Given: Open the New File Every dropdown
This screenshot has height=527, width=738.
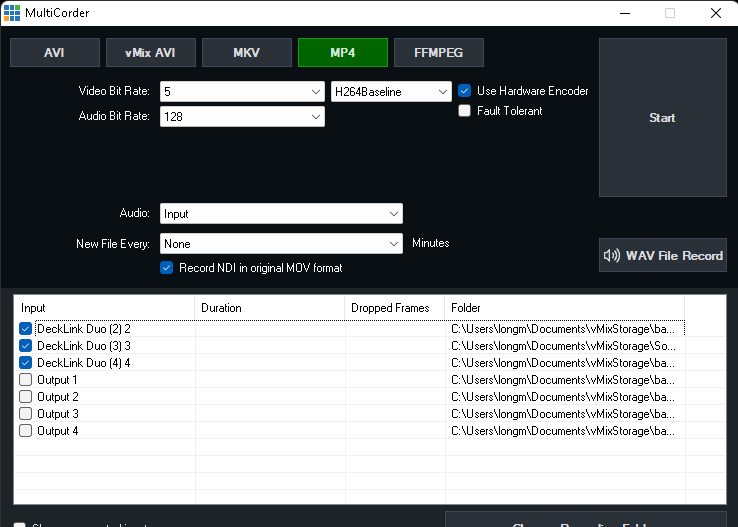Looking at the screenshot, I should pos(394,244).
